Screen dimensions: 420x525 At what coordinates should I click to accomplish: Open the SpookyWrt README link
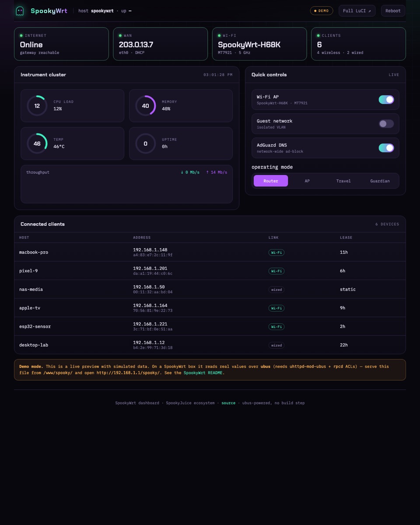(204, 373)
